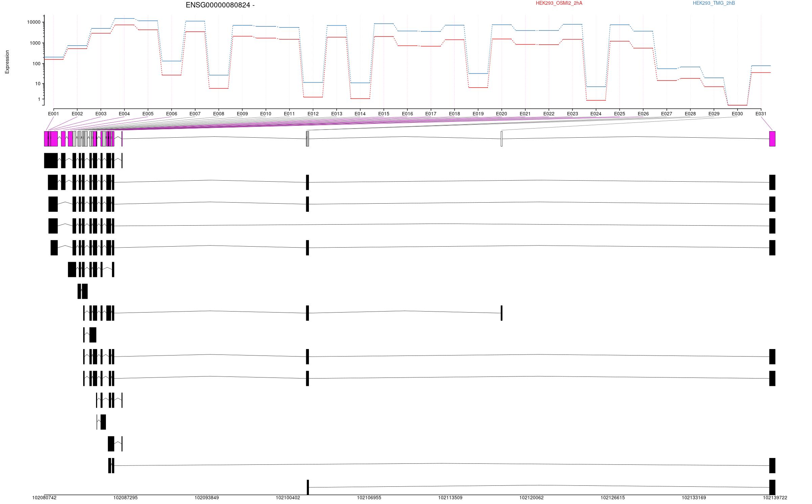Screen dimensions: 812x504
Task: Choose the E014 axis label
Action: [360, 114]
